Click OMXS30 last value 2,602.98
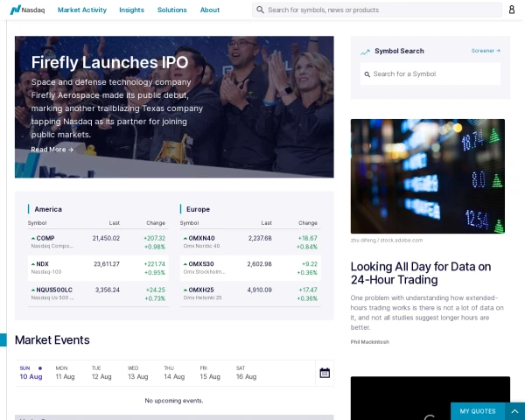The height and width of the screenshot is (420, 525). pyautogui.click(x=260, y=264)
